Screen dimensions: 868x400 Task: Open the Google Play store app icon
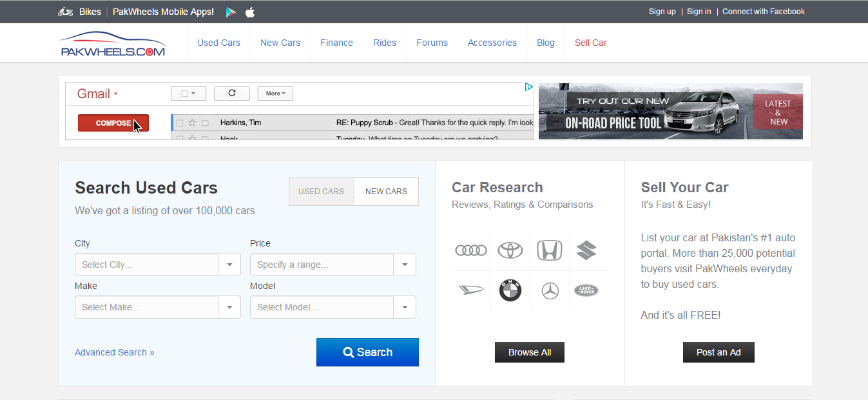pos(231,12)
